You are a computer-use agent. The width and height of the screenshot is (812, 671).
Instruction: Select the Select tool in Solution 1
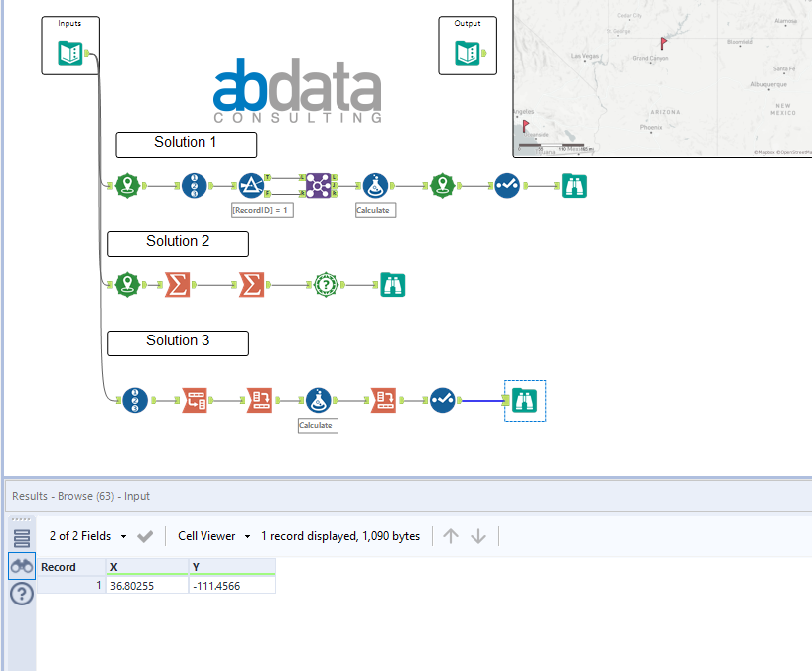pos(507,186)
